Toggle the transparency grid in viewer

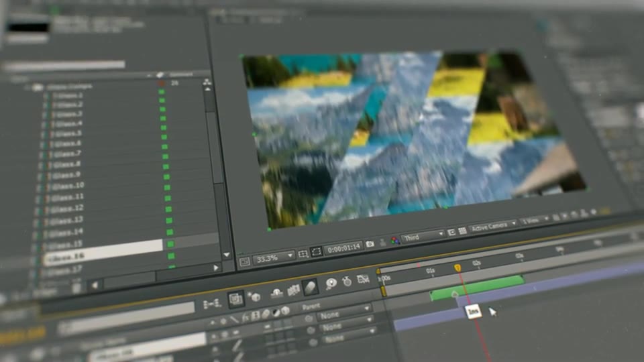pos(462,231)
